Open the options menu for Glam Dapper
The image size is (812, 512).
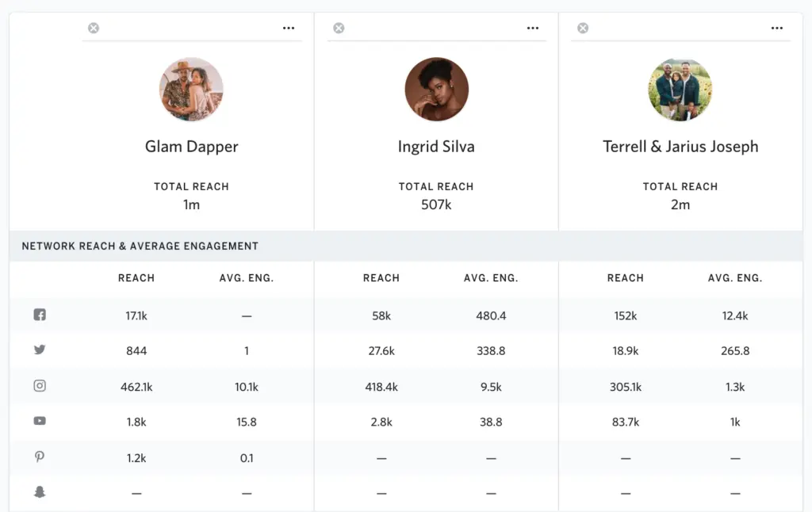[x=289, y=29]
